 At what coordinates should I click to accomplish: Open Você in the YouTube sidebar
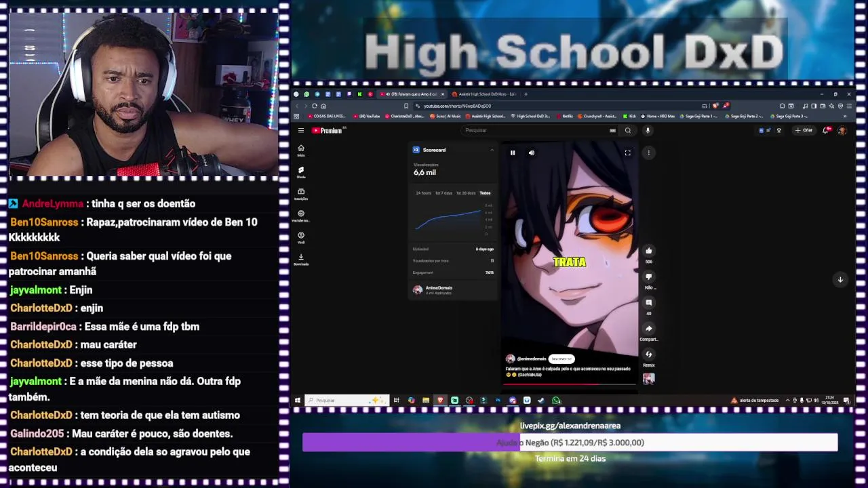point(301,237)
